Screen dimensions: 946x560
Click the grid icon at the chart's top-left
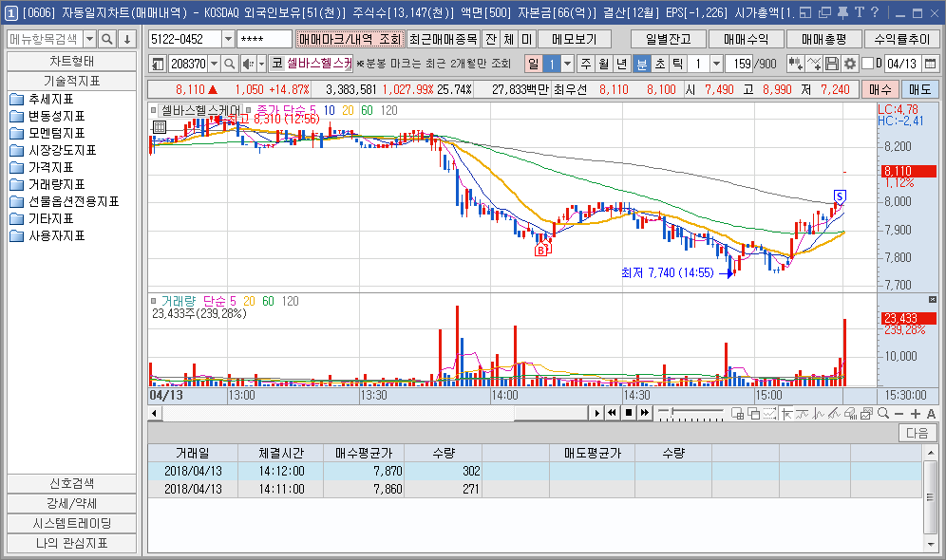coord(160,126)
